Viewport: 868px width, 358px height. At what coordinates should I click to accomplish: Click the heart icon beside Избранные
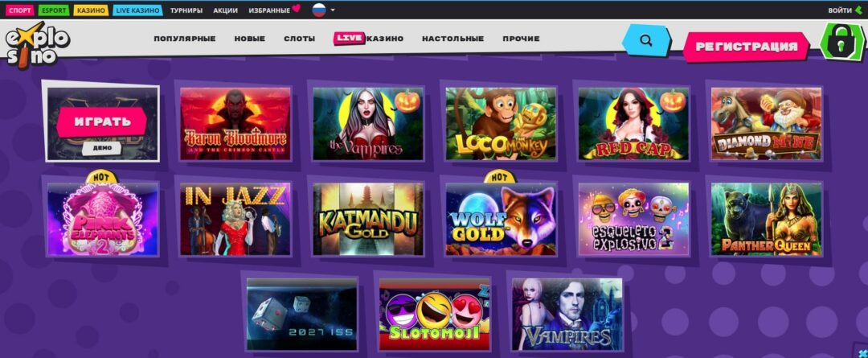click(296, 8)
